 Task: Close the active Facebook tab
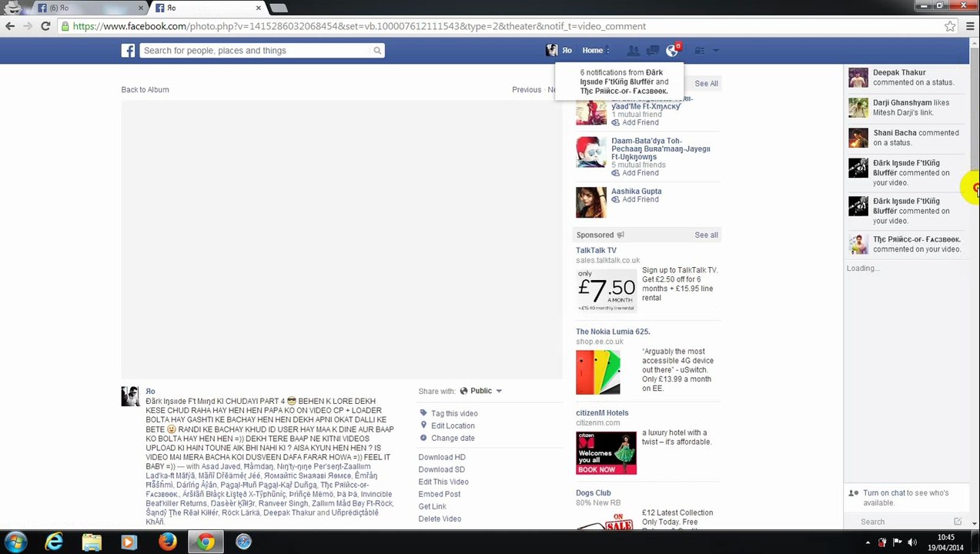259,8
